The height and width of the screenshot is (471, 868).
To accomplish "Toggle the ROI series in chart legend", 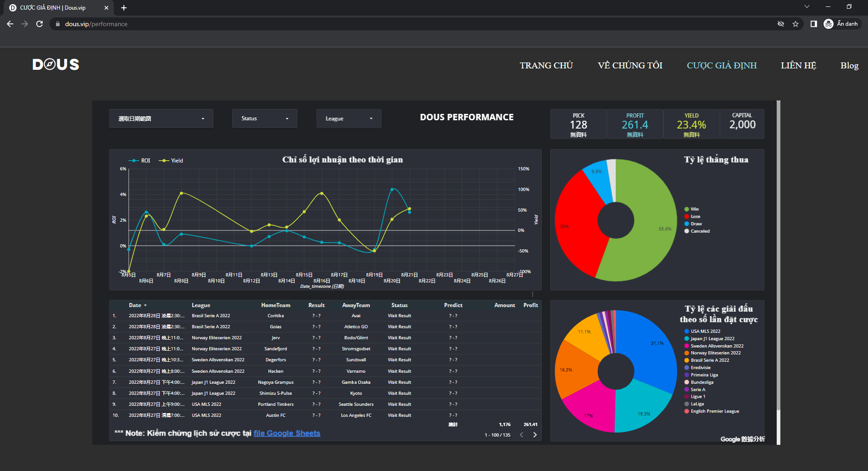I will 140,161.
